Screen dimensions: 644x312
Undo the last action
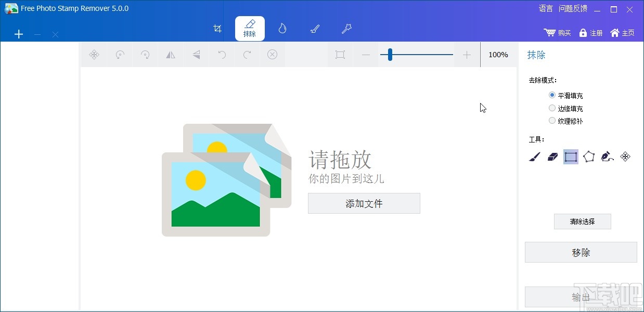coord(222,54)
